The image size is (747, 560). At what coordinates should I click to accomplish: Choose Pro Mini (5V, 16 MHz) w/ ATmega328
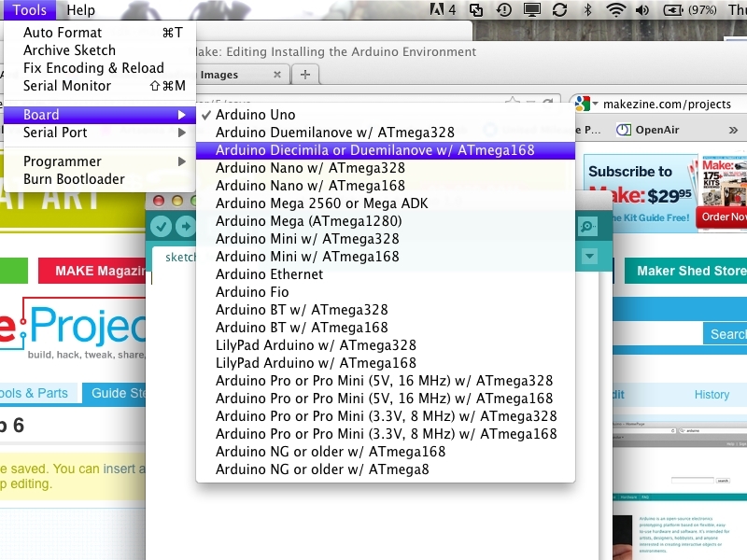386,381
